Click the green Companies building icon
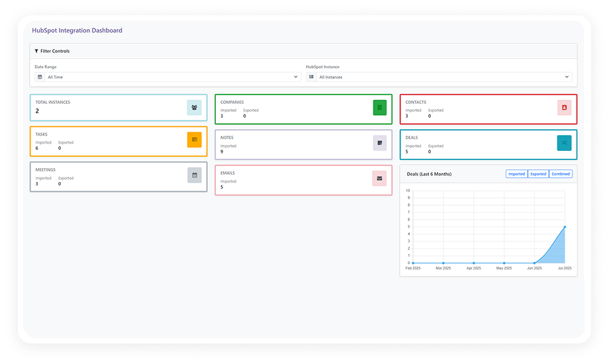Image resolution: width=609 pixels, height=364 pixels. pos(379,108)
